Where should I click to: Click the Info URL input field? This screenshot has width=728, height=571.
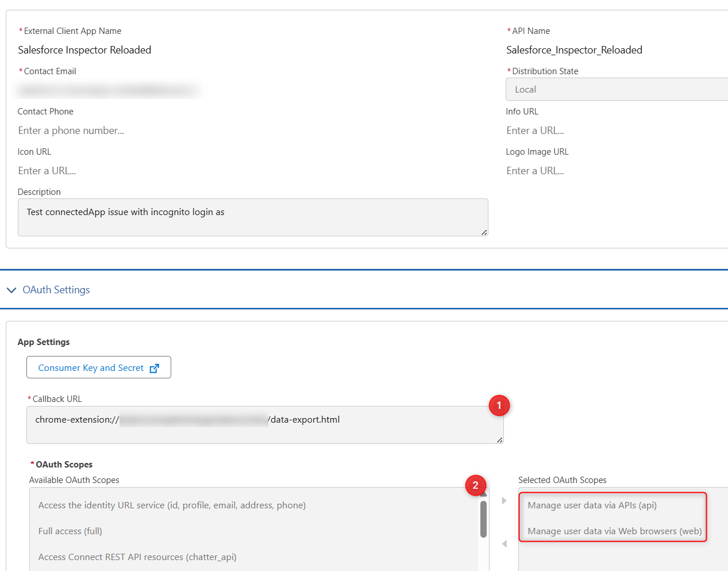pyautogui.click(x=615, y=131)
